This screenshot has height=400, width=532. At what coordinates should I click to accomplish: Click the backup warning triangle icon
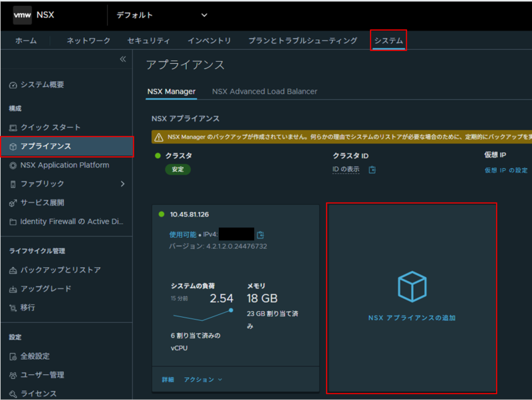tap(159, 138)
